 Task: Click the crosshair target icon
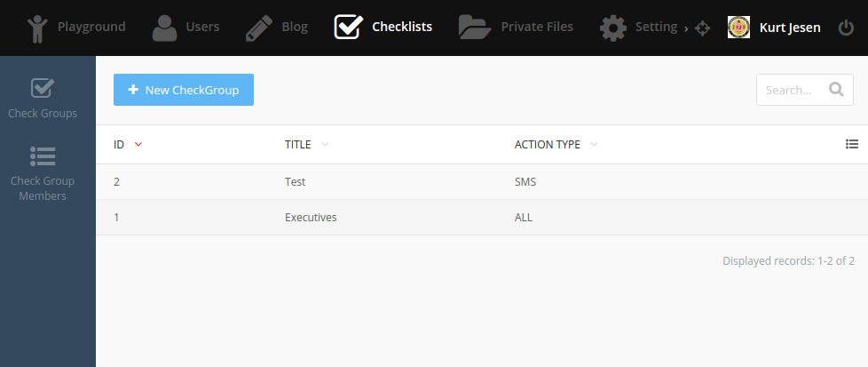tap(702, 28)
